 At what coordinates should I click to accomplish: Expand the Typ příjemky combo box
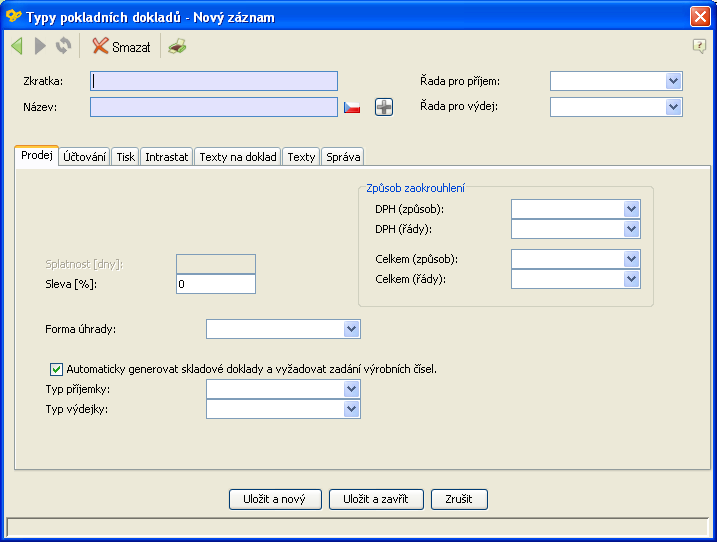click(x=351, y=389)
